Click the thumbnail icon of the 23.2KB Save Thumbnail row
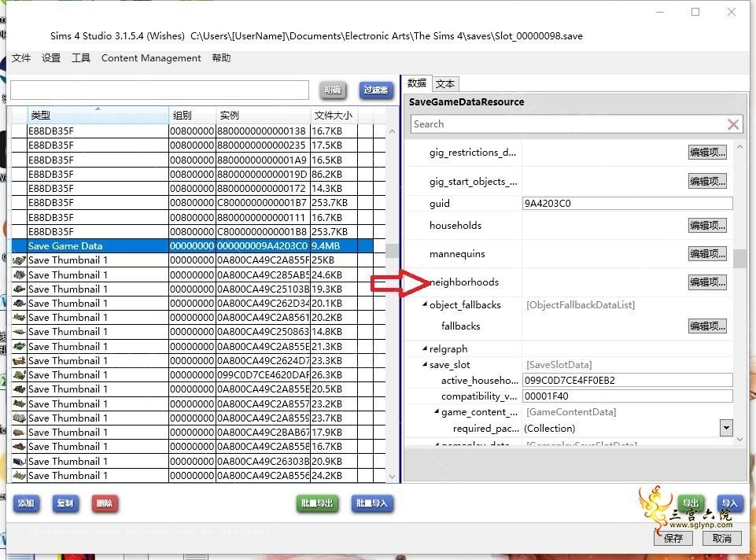This screenshot has width=756, height=560. pyautogui.click(x=19, y=403)
